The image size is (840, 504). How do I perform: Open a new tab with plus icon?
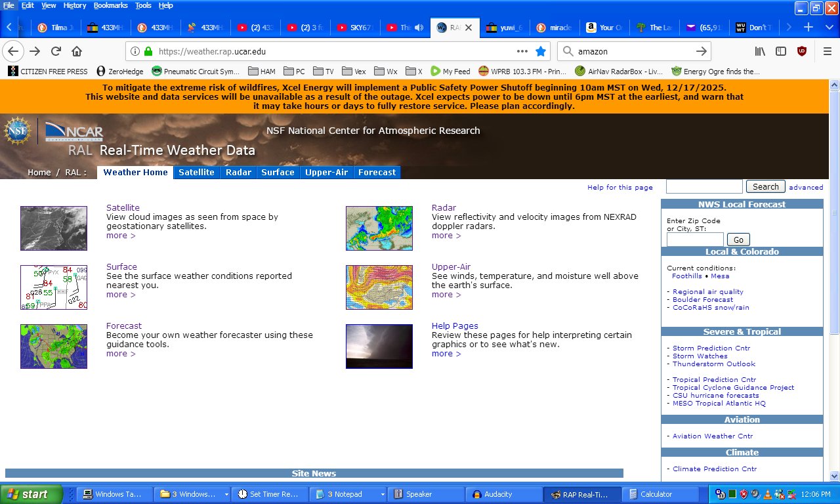coord(808,28)
